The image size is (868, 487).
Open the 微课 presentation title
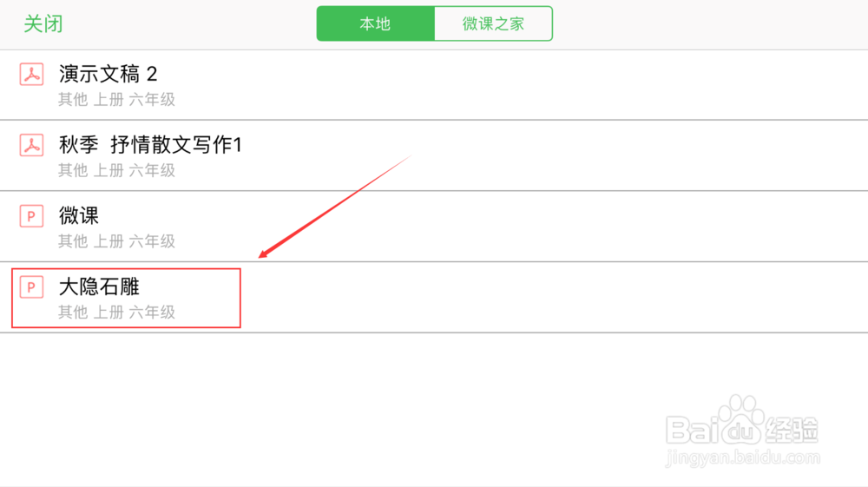[x=79, y=216]
